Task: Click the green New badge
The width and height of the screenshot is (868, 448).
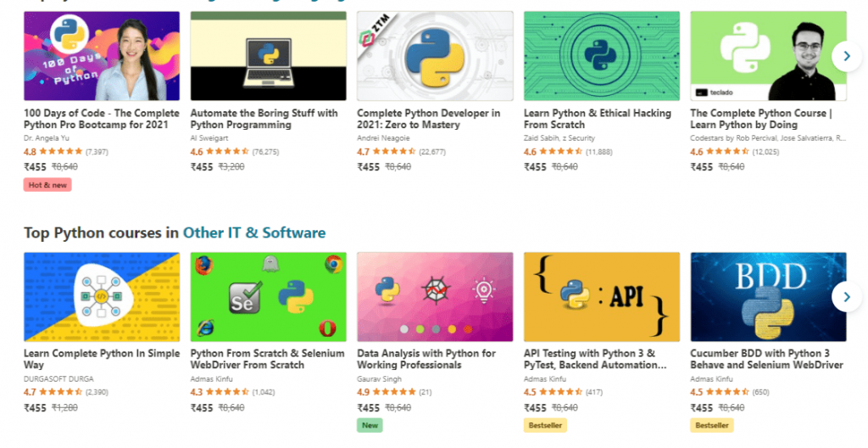Action: tap(370, 425)
